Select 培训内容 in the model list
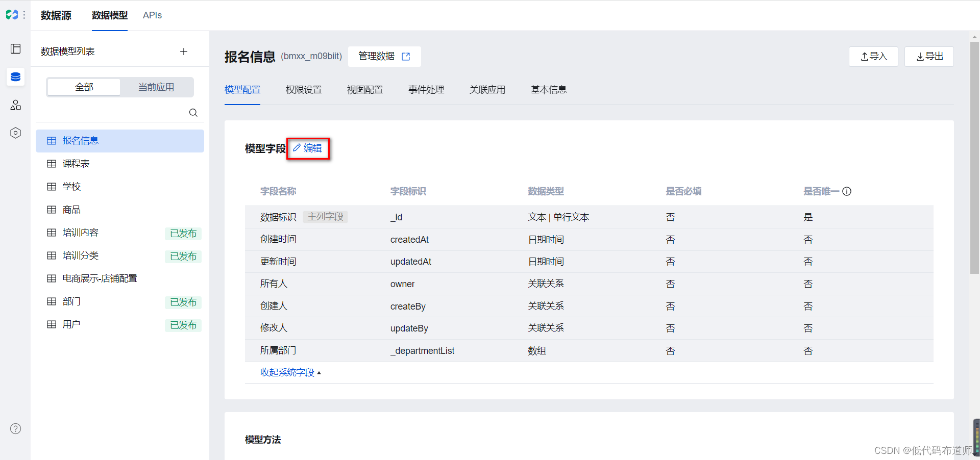Screen dimensions: 980x460 (120, 233)
